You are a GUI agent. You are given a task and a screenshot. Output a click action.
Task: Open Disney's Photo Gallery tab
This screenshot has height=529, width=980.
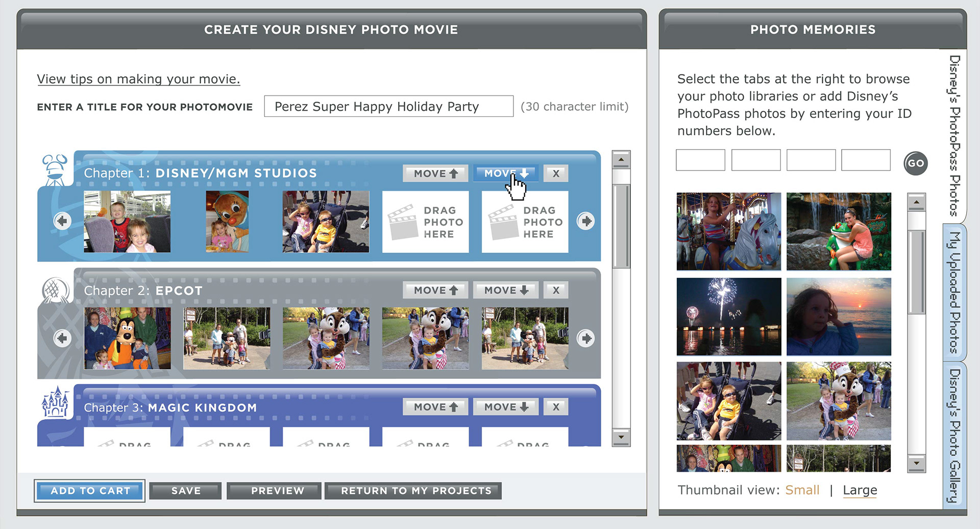point(954,436)
